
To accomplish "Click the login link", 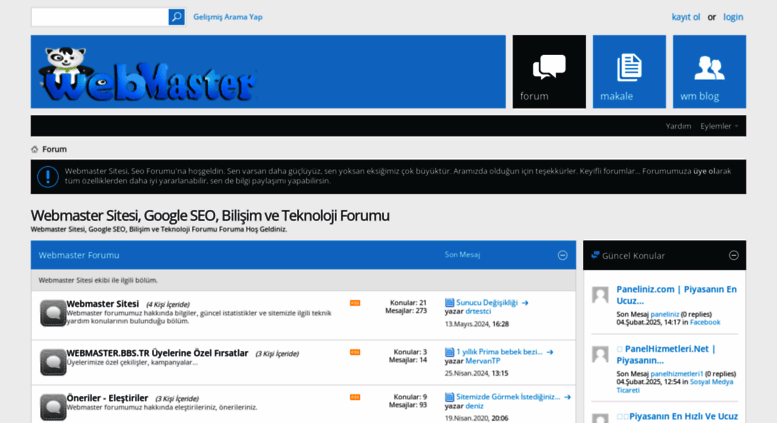I will pyautogui.click(x=733, y=17).
